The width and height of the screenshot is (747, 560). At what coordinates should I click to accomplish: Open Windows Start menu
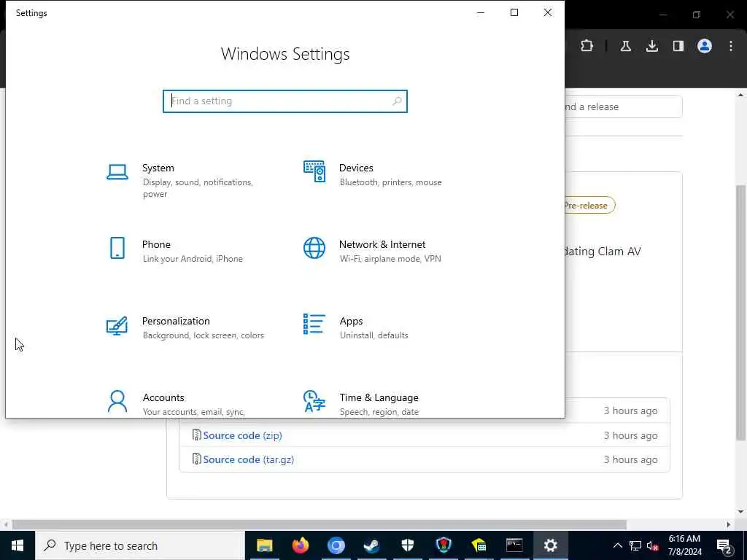tap(18, 545)
